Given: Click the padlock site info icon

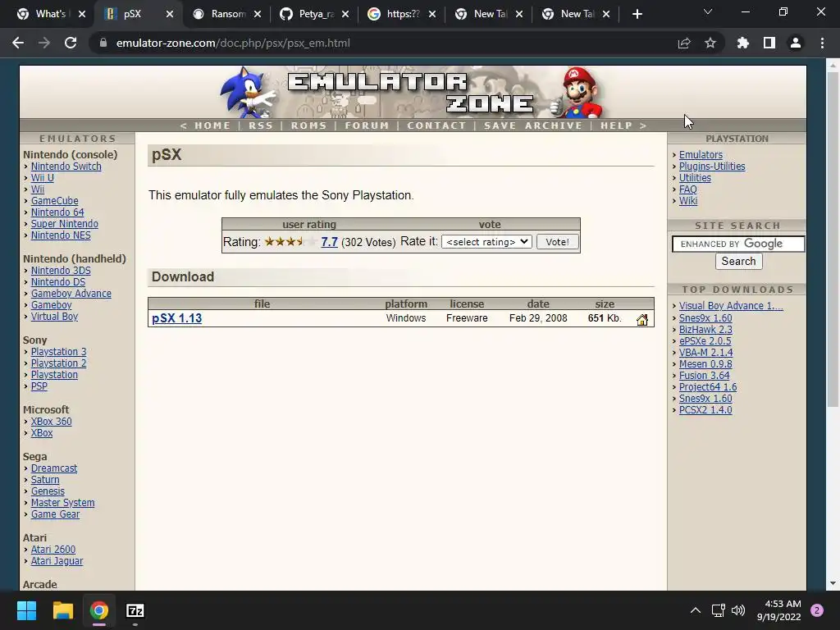Looking at the screenshot, I should coord(103,43).
